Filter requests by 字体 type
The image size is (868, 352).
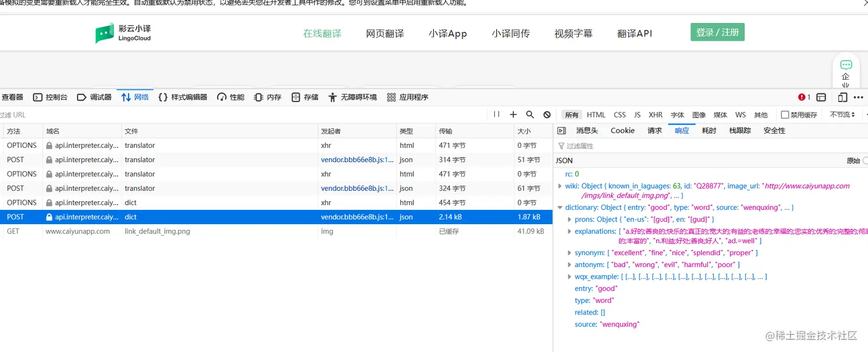point(677,115)
